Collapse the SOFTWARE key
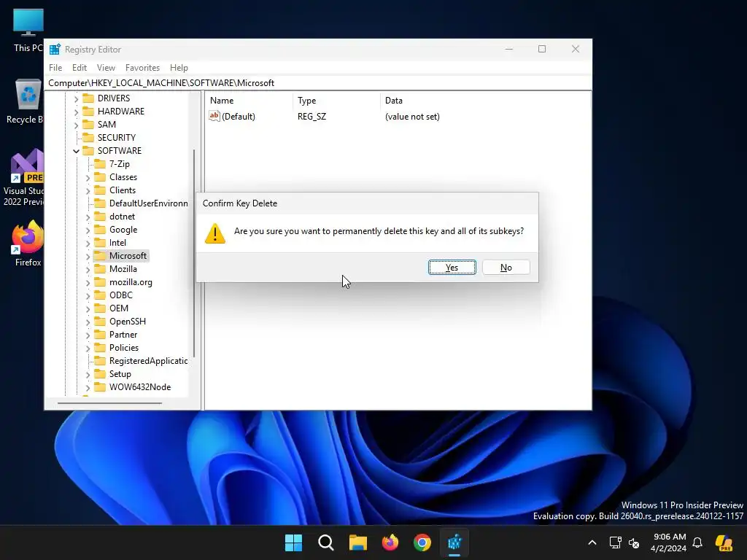This screenshot has height=560, width=747. 76,151
